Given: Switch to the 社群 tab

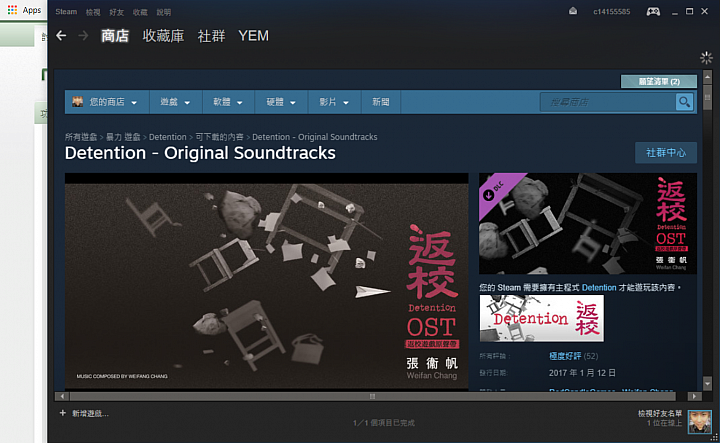Looking at the screenshot, I should pyautogui.click(x=211, y=36).
